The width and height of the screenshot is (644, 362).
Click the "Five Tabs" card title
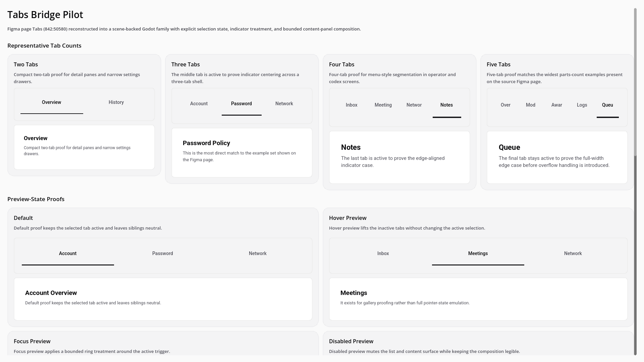coord(498,64)
